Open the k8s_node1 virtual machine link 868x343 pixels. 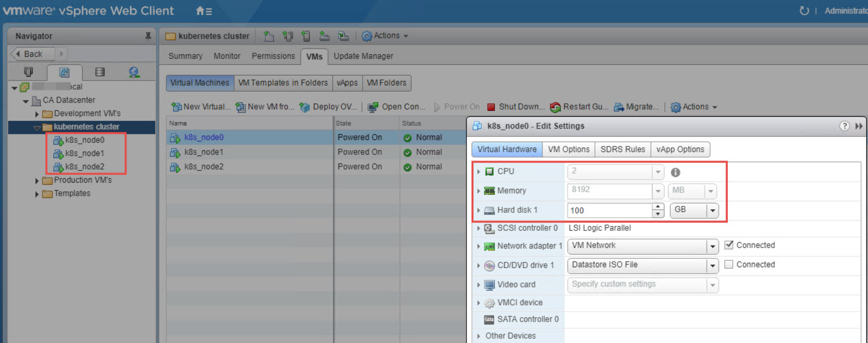coord(204,152)
